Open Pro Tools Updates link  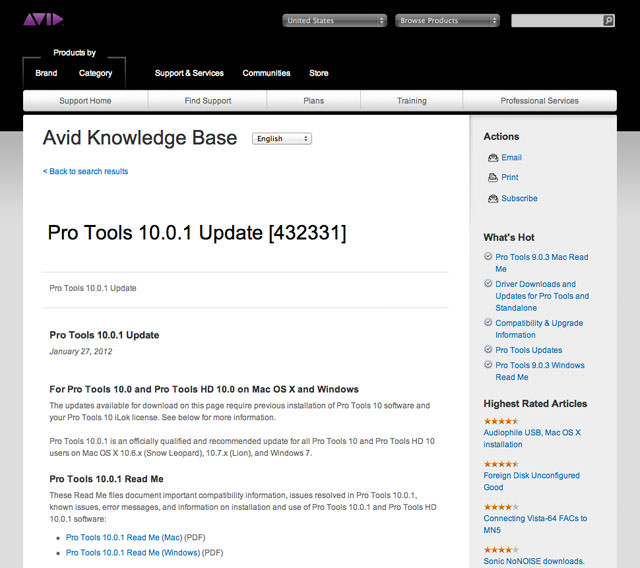pyautogui.click(x=529, y=350)
